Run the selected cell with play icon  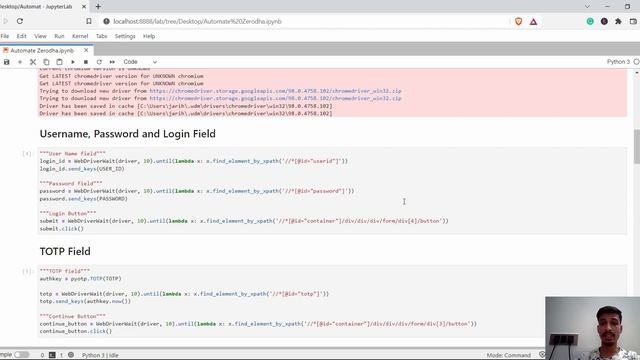73,62
